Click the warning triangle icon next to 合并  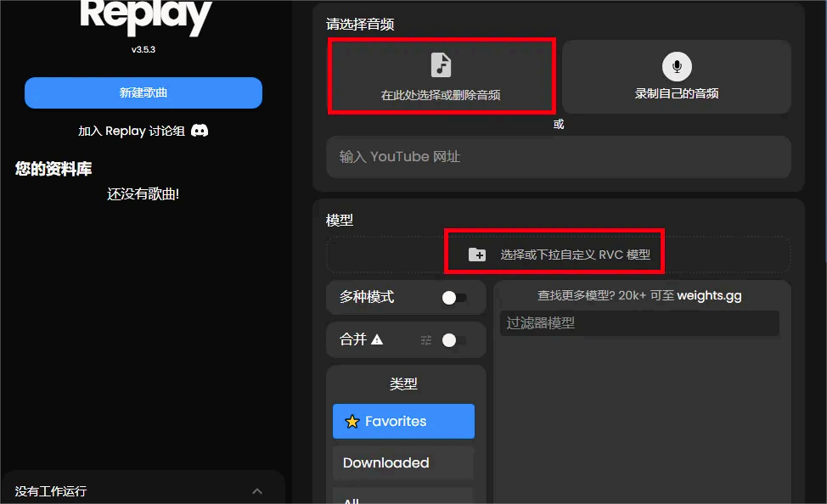tap(378, 339)
